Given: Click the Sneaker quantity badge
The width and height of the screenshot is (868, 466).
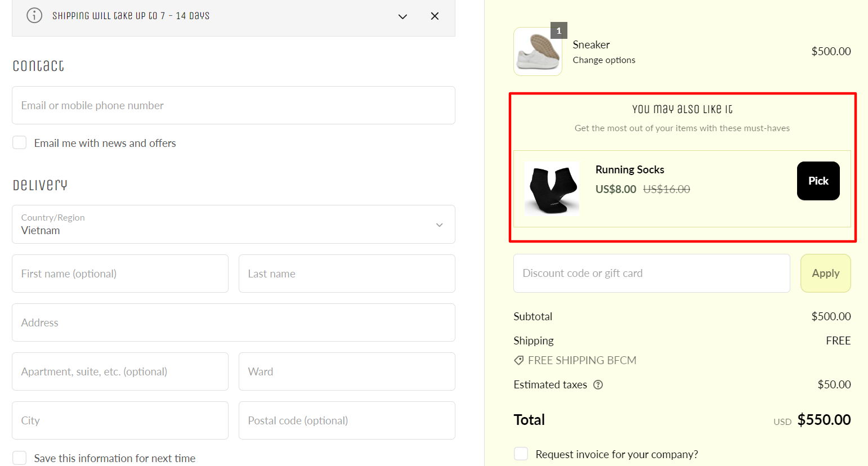Looking at the screenshot, I should click(x=558, y=31).
